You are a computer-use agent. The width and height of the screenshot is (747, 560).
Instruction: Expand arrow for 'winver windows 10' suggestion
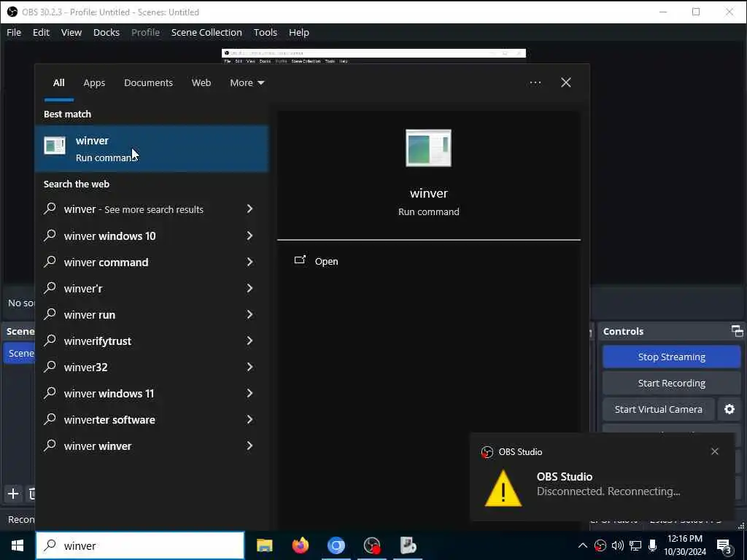[x=249, y=236]
